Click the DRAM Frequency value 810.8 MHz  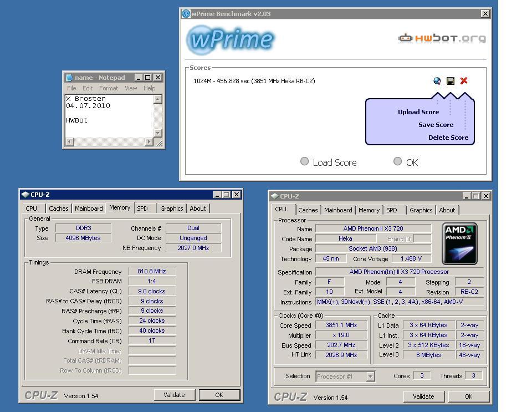[x=152, y=271]
